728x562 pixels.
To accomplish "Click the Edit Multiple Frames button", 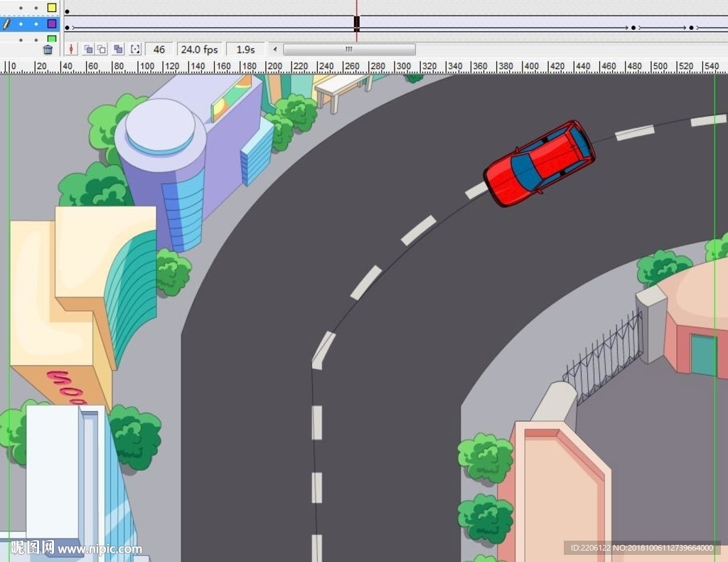I will tap(118, 50).
